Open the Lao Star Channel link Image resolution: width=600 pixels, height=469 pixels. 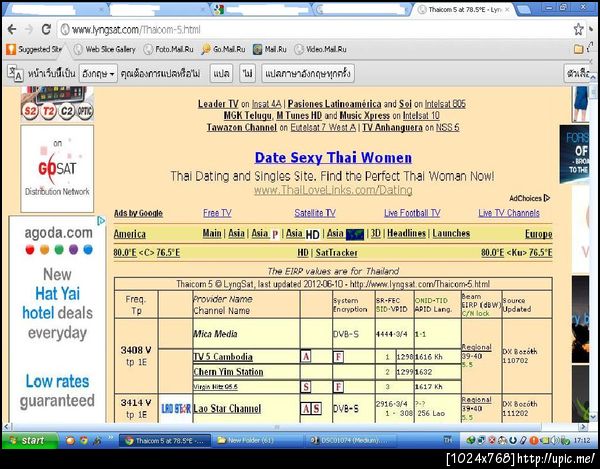point(227,409)
